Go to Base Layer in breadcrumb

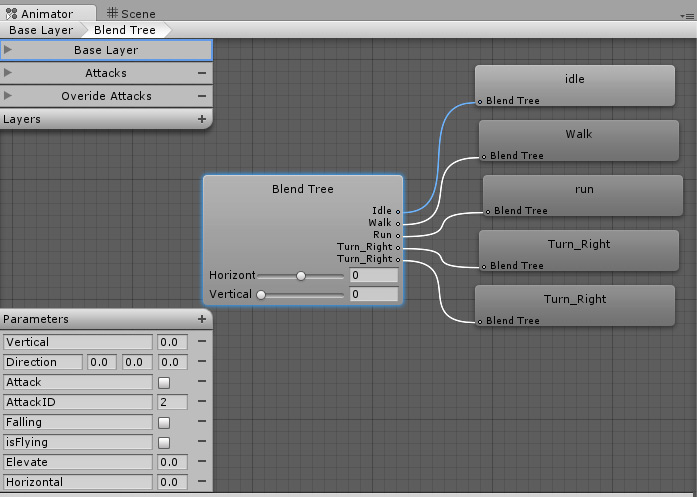click(41, 30)
